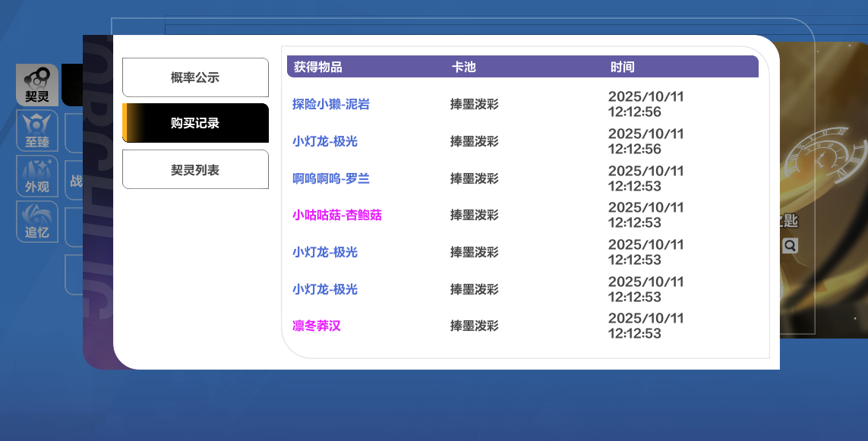Click the 卡池 column header
The height and width of the screenshot is (441, 868).
pos(464,68)
